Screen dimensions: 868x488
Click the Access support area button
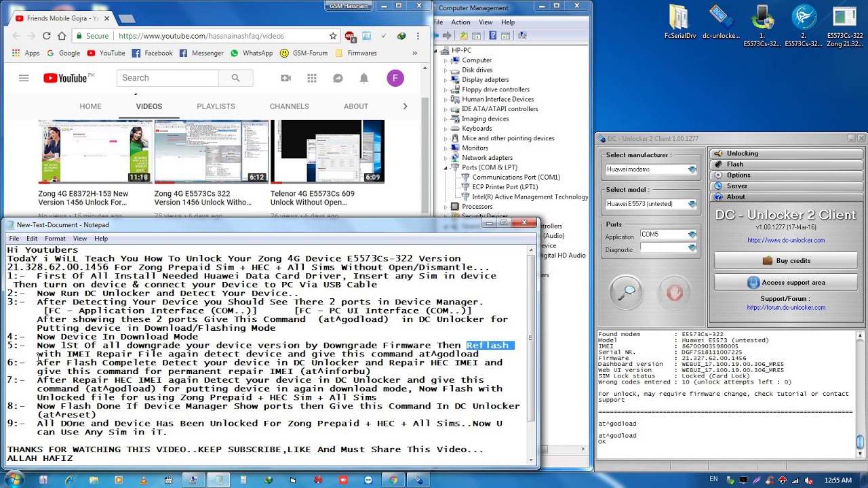[787, 283]
